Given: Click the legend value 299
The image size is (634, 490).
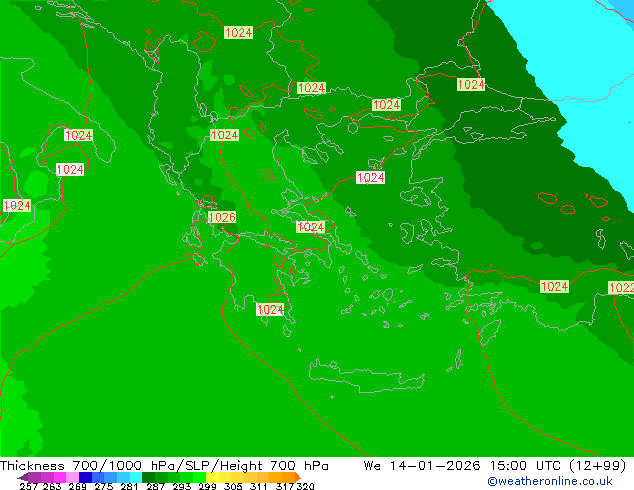Looking at the screenshot, I should click(207, 486).
